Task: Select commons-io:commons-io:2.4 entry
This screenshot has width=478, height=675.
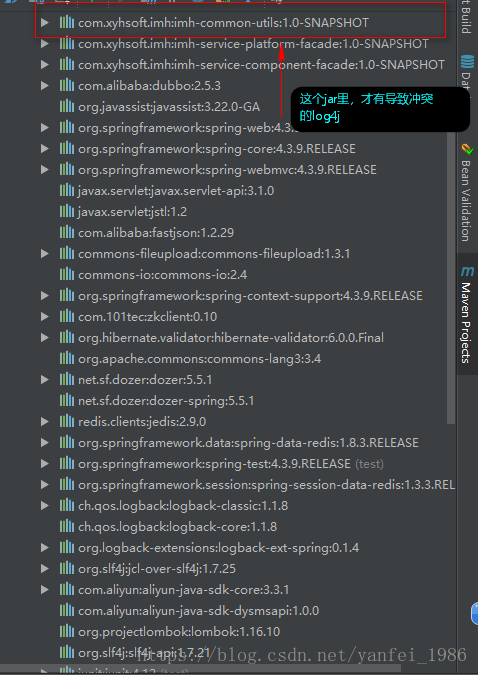Action: 162,275
